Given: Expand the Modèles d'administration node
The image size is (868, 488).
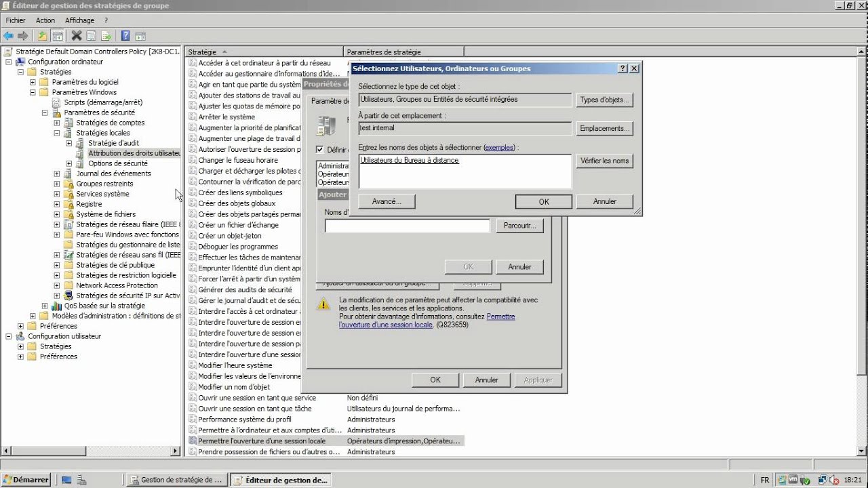Looking at the screenshot, I should [33, 316].
